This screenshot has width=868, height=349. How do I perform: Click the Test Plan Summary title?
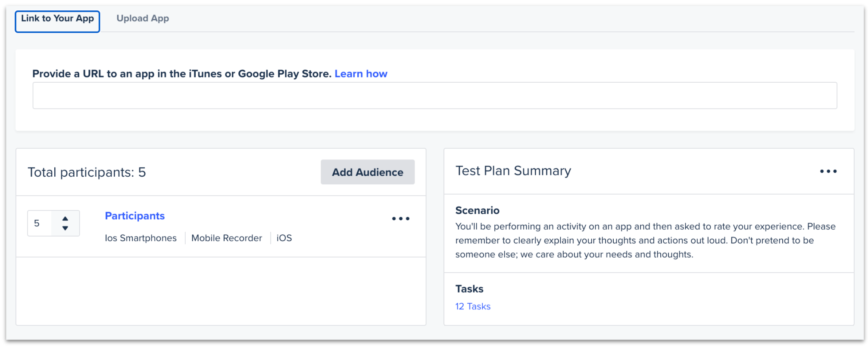pyautogui.click(x=513, y=171)
